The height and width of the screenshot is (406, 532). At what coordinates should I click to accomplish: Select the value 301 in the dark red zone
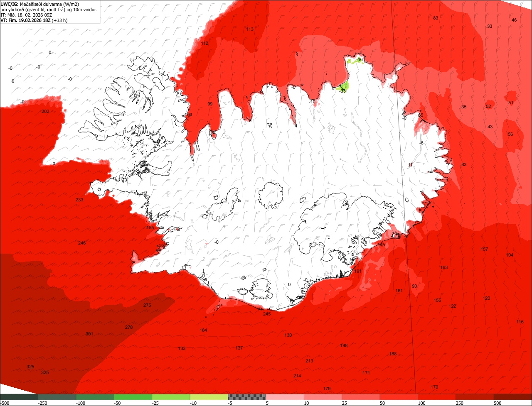point(89,334)
